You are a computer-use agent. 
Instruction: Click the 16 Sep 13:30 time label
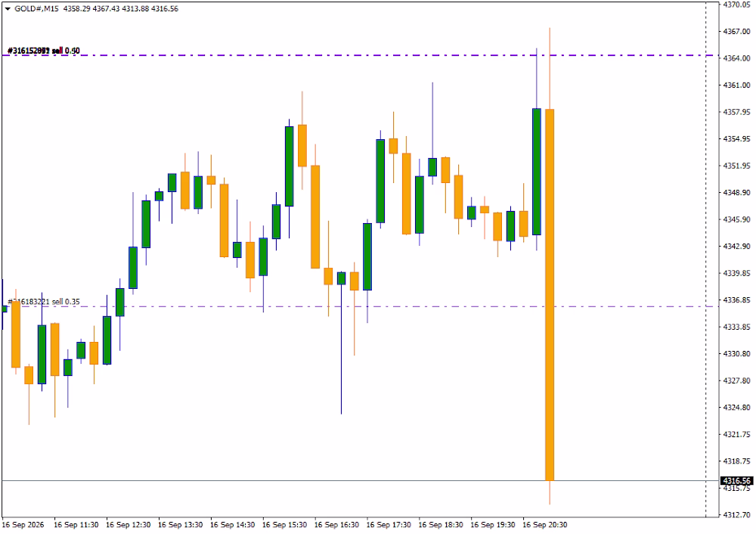click(181, 525)
